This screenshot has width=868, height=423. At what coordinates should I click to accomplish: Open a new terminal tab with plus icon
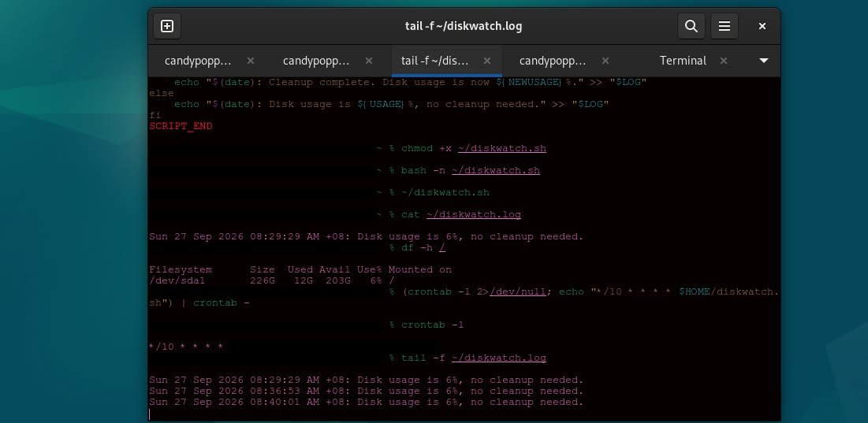coord(167,26)
